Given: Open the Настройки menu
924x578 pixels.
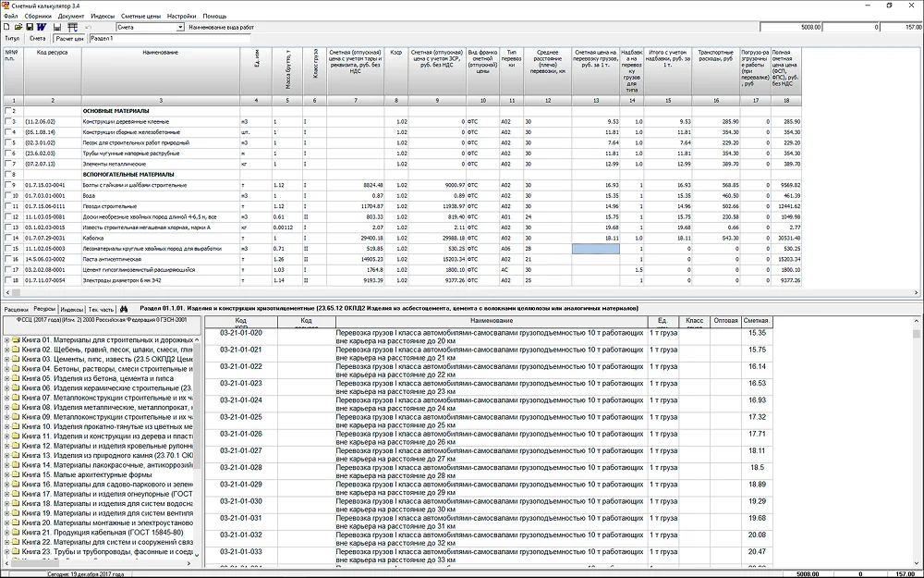Looking at the screenshot, I should [181, 16].
